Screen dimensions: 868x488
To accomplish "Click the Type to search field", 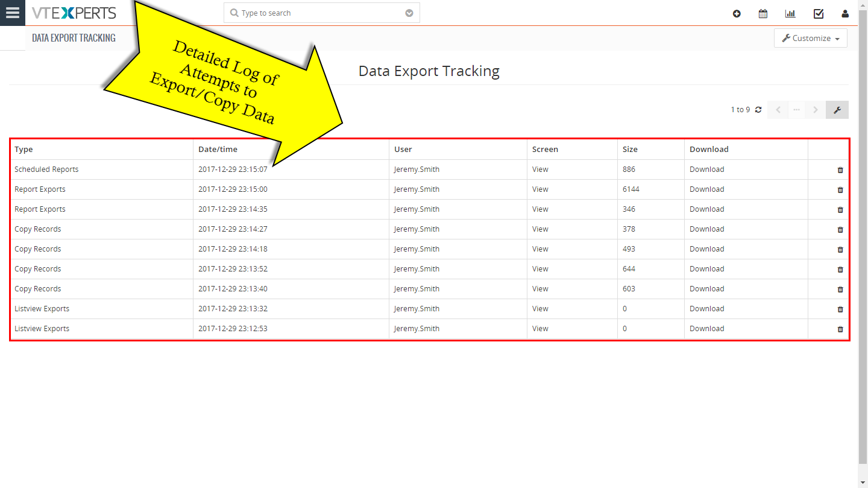I will point(322,13).
